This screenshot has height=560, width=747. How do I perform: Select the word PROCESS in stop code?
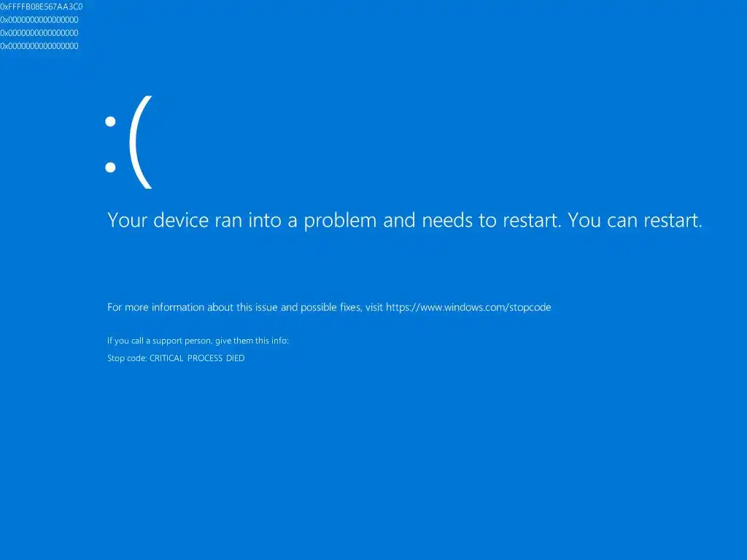pyautogui.click(x=205, y=358)
